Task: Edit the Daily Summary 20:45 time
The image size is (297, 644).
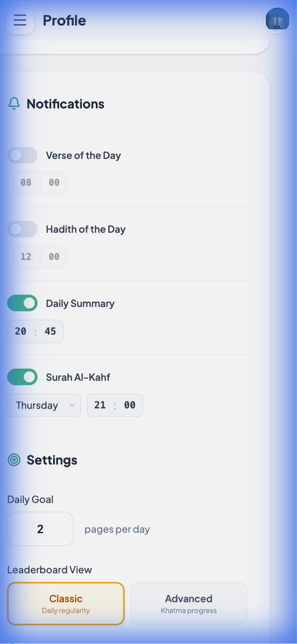Action: (x=35, y=331)
